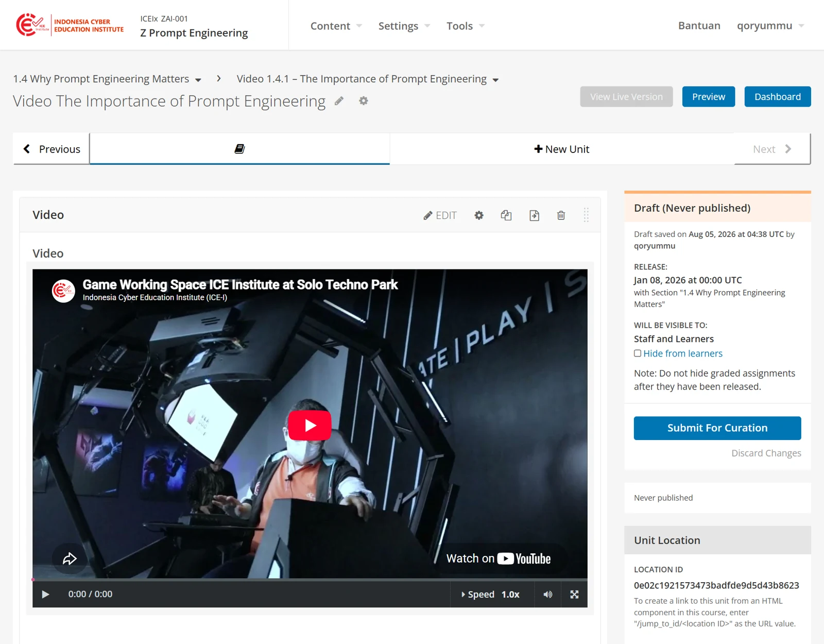Screen dimensions: 824x644
Task: Click the video progress bar
Action: click(x=310, y=580)
